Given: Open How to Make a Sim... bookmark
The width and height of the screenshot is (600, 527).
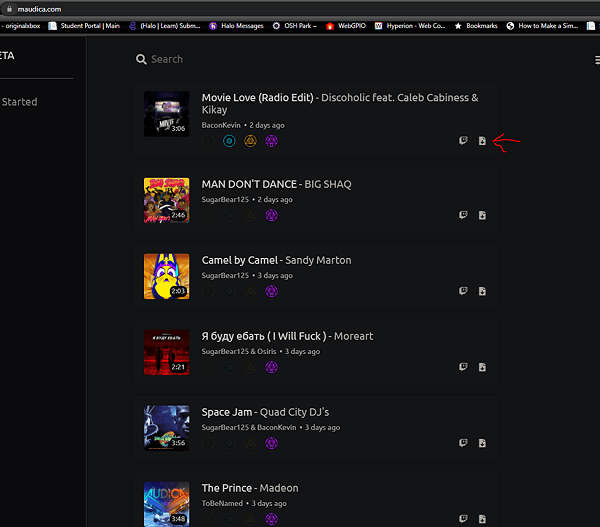Looking at the screenshot, I should [x=542, y=26].
